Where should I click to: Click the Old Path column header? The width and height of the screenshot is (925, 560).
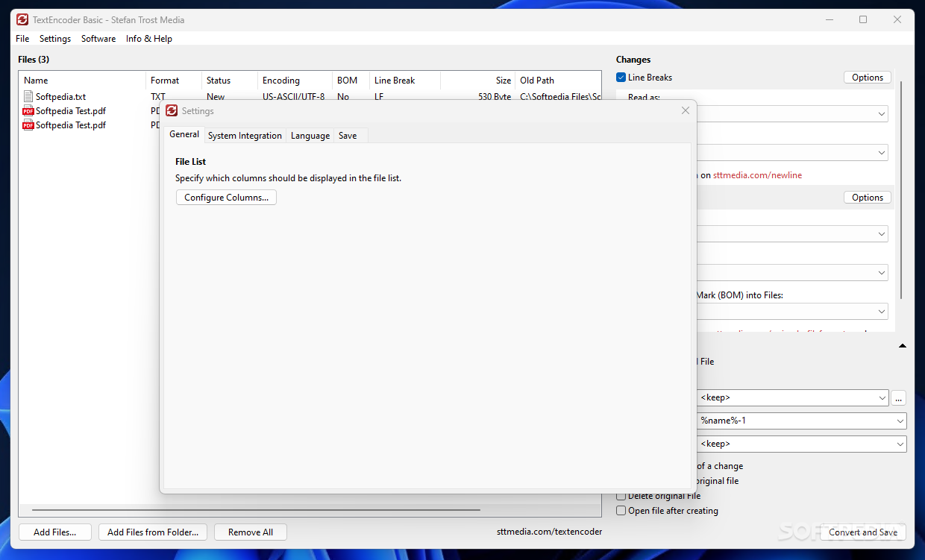pyautogui.click(x=558, y=81)
